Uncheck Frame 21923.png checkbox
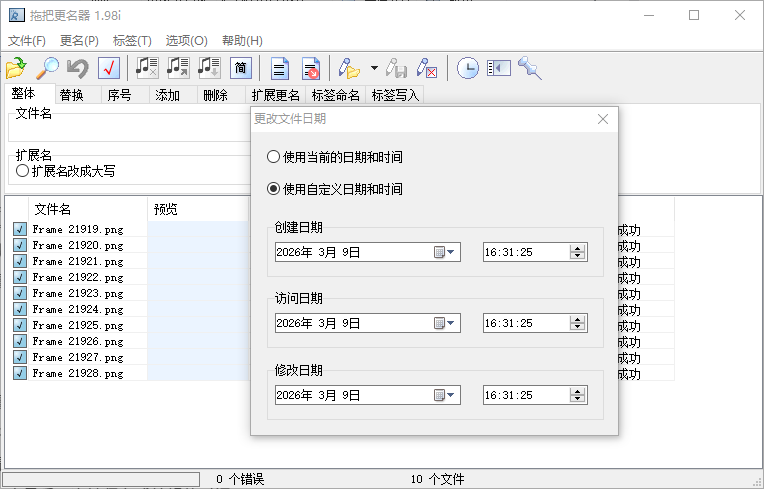The height and width of the screenshot is (489, 764). point(19,293)
